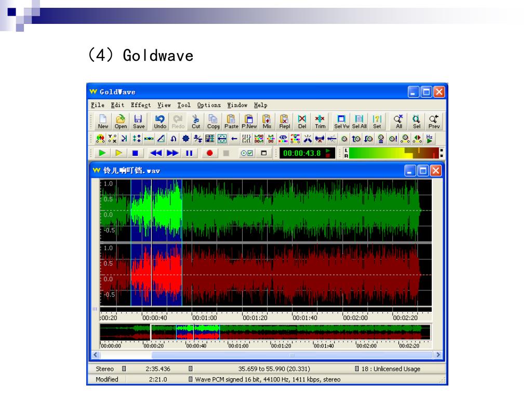Click the fast forward button

coord(172,153)
